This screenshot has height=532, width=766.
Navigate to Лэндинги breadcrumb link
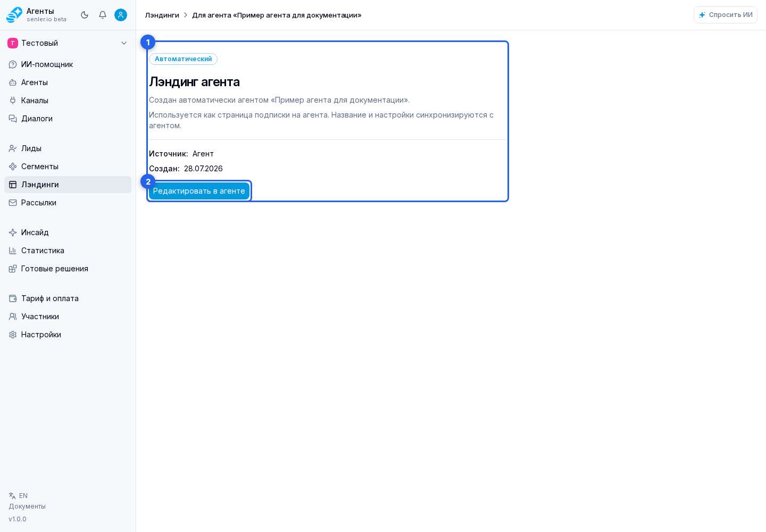[x=162, y=15]
